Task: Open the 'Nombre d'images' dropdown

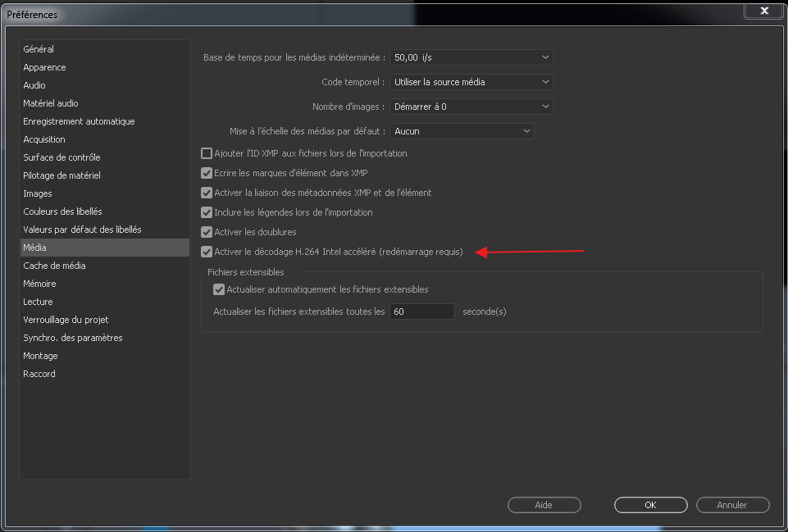Action: [x=471, y=107]
